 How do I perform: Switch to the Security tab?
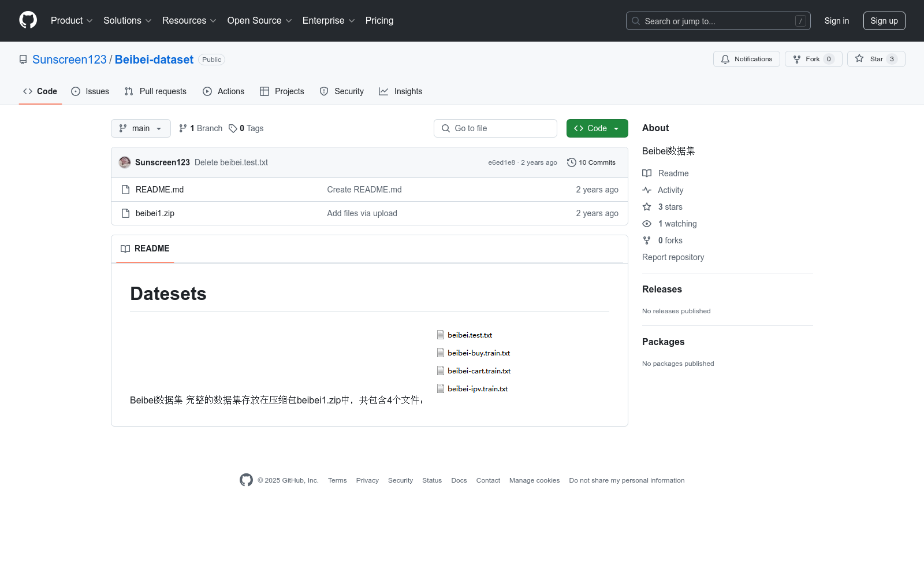(x=342, y=91)
